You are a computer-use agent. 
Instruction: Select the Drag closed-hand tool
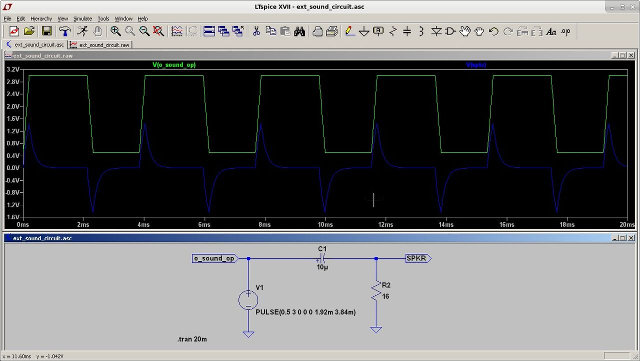coord(479,31)
